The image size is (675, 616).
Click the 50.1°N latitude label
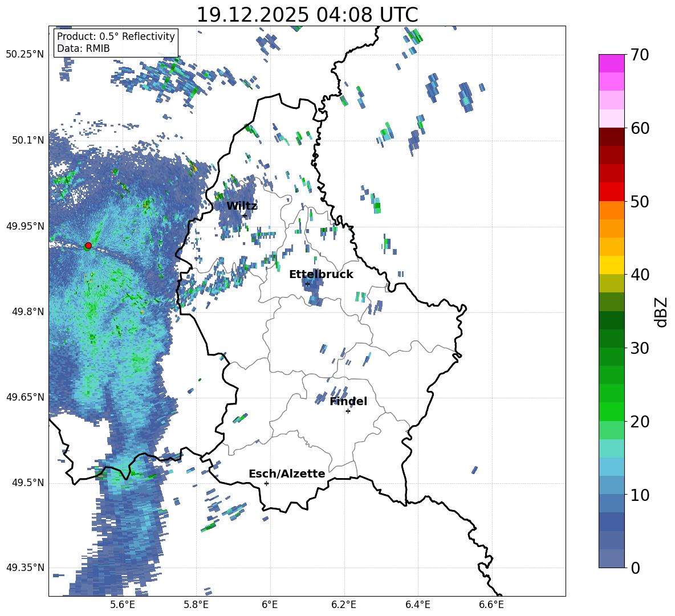tap(29, 140)
